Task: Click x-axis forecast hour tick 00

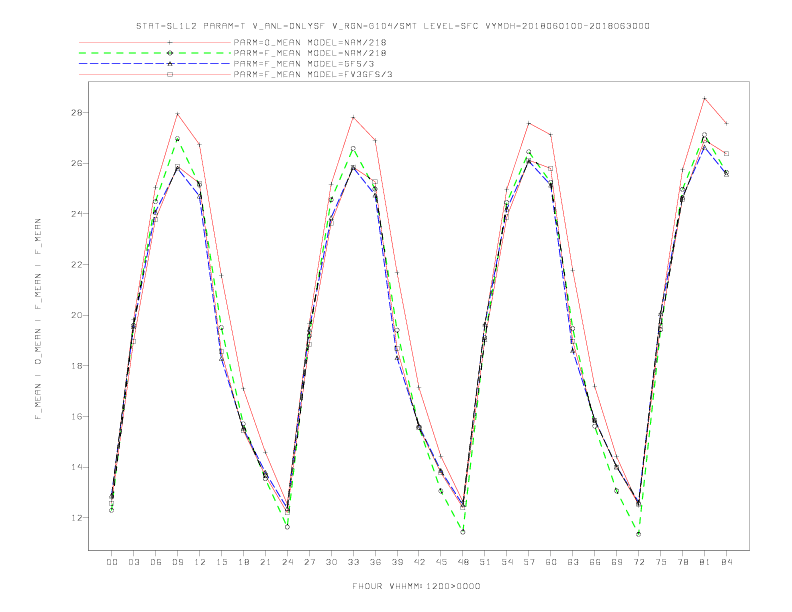Action: (x=112, y=562)
